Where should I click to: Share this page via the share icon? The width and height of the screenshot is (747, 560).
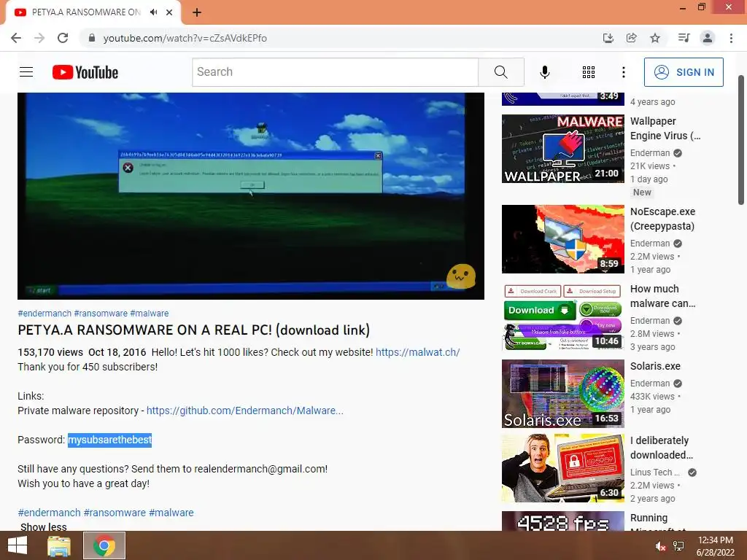point(631,38)
